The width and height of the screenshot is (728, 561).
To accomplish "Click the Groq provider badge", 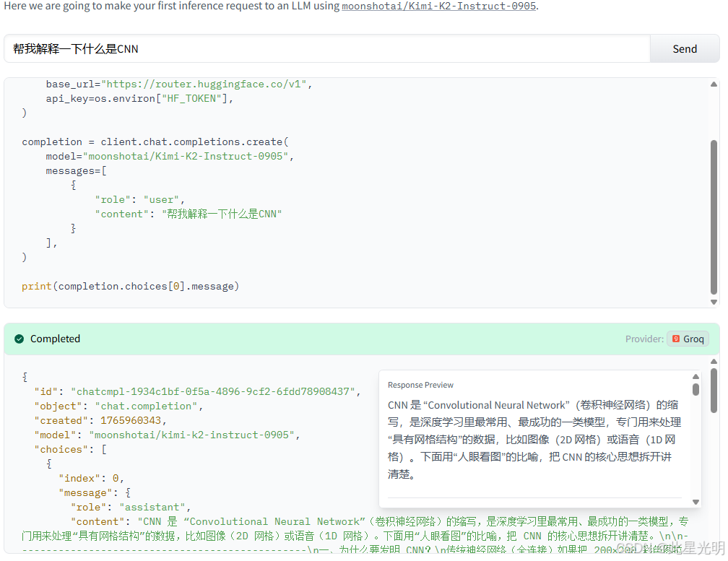I will click(688, 339).
